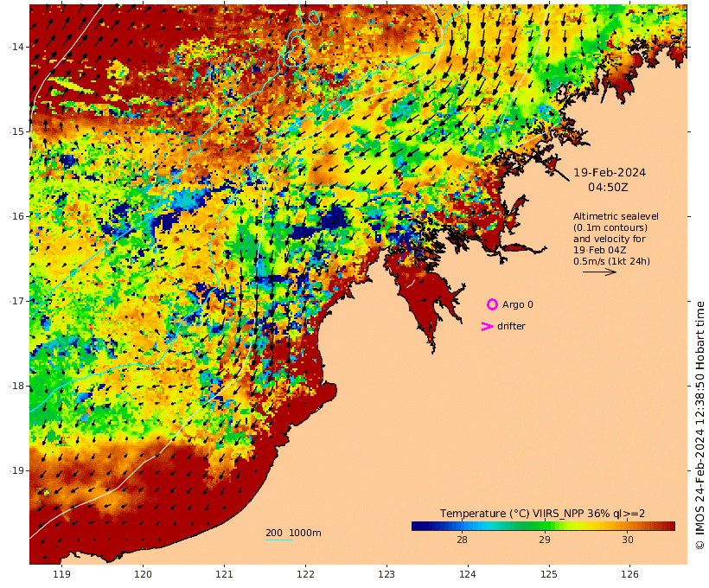Image resolution: width=709 pixels, height=588 pixels.
Task: Click the 119 longitude axis label
Action: 62,574
